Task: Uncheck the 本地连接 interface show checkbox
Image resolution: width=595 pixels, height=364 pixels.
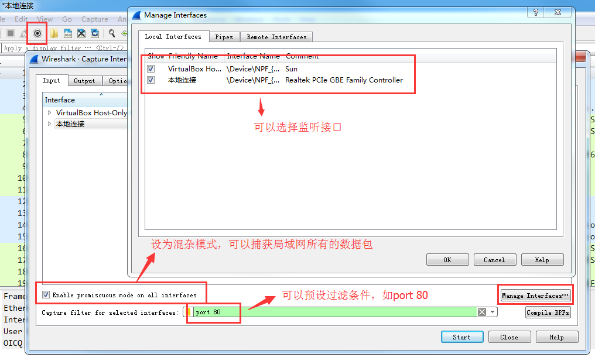Action: [151, 80]
